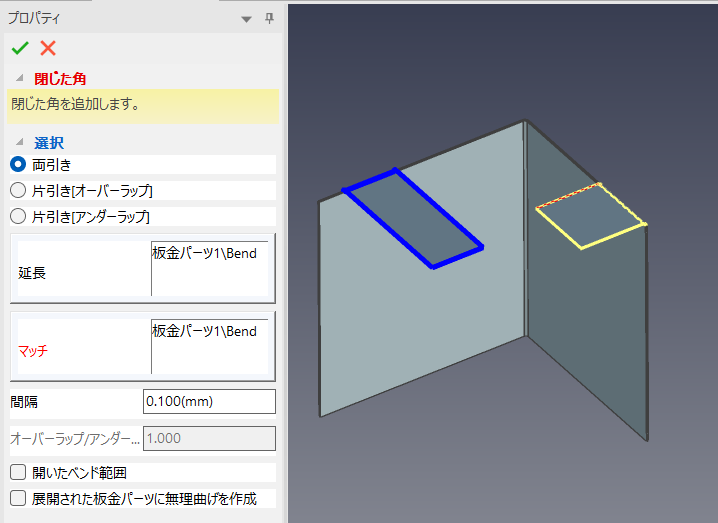Select 片引き[アンダーラップ] radio option
This screenshot has width=718, height=523.
(18, 216)
